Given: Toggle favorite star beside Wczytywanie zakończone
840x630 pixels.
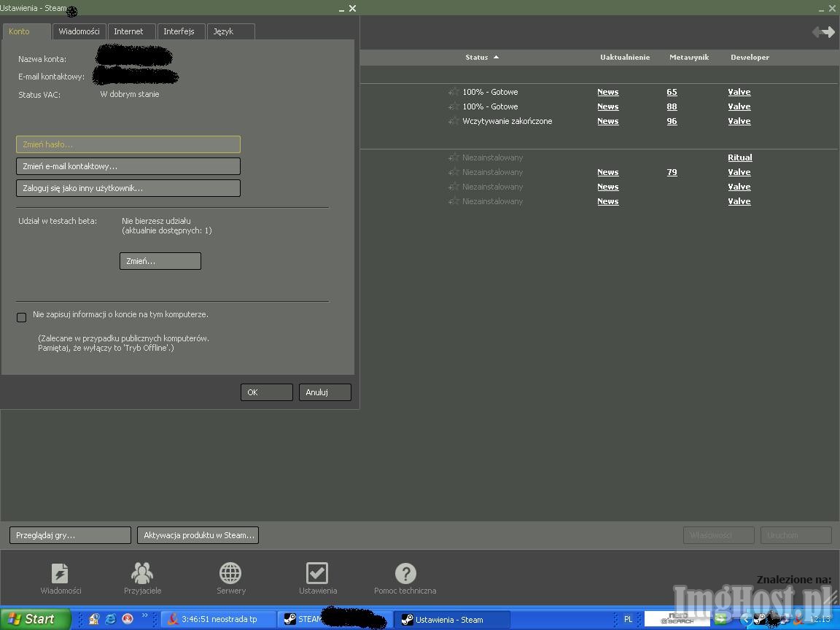Looking at the screenshot, I should point(454,121).
